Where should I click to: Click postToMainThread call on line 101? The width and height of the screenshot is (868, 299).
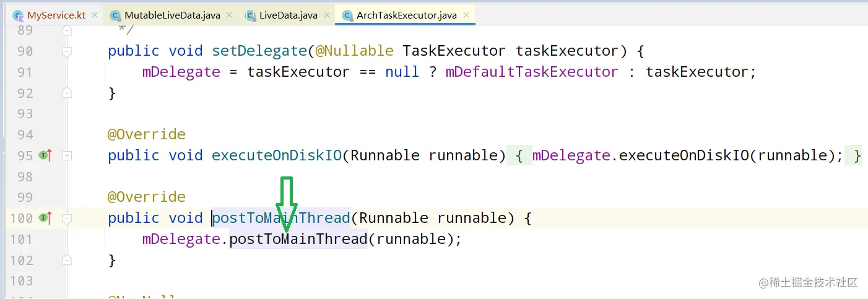tap(298, 239)
